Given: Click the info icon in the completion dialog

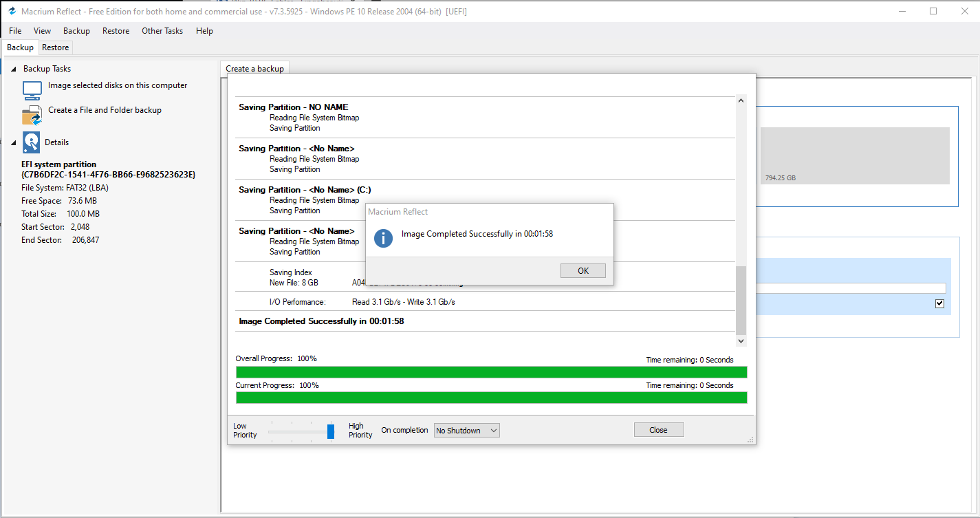Looking at the screenshot, I should [x=383, y=238].
